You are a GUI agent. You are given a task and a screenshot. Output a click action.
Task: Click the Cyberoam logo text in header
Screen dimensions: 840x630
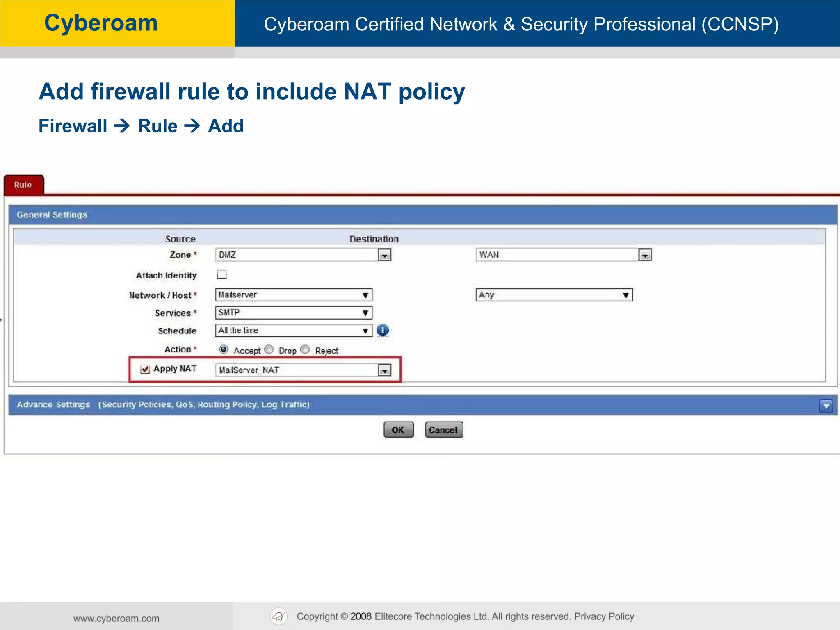click(101, 23)
